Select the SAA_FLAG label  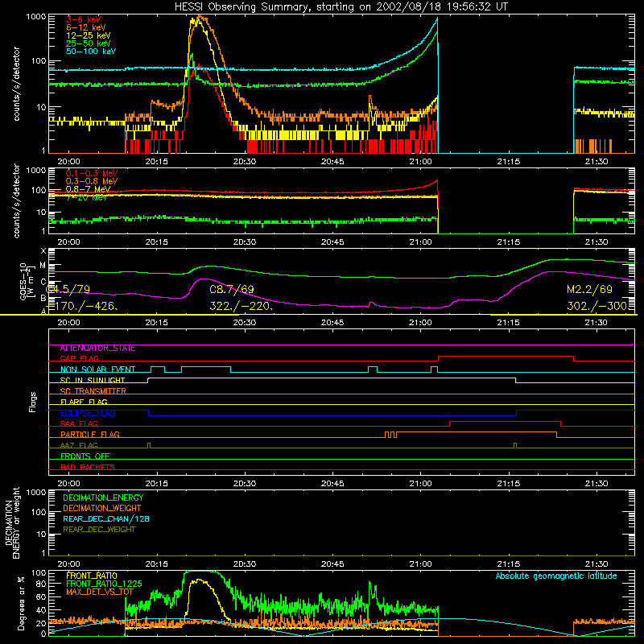[79, 424]
